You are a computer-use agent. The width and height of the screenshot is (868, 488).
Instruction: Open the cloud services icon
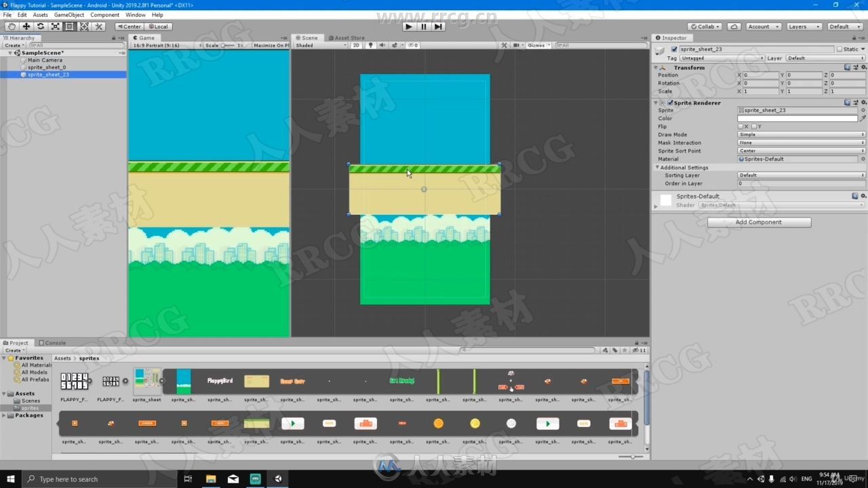[734, 26]
